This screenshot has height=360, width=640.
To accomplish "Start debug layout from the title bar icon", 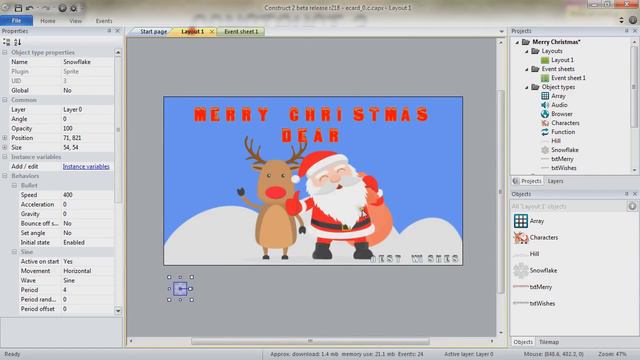I will (x=74, y=7).
